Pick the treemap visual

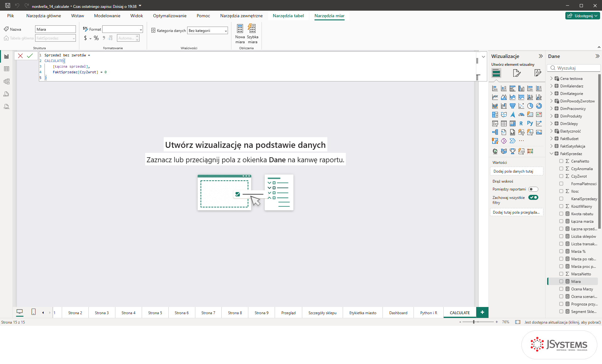(x=495, y=115)
